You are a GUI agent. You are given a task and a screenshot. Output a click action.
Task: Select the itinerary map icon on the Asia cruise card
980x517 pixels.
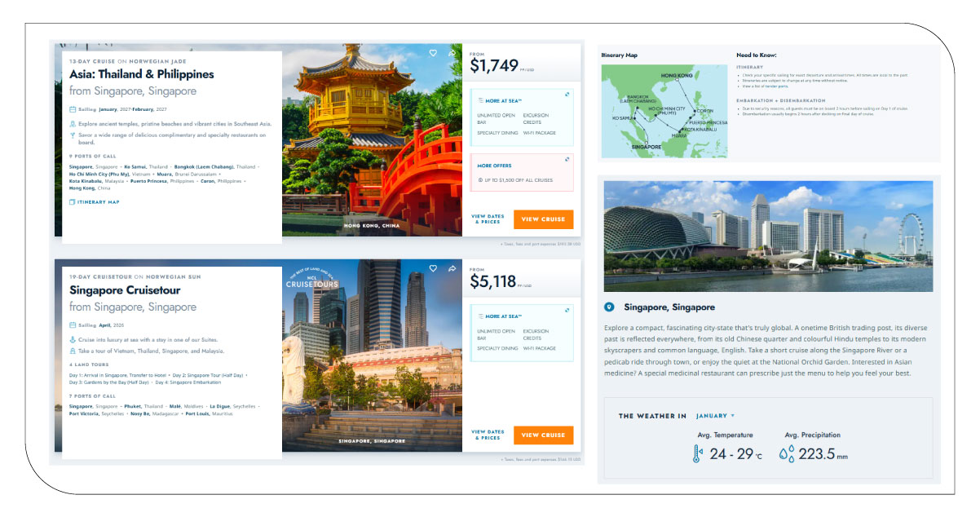[x=71, y=201]
